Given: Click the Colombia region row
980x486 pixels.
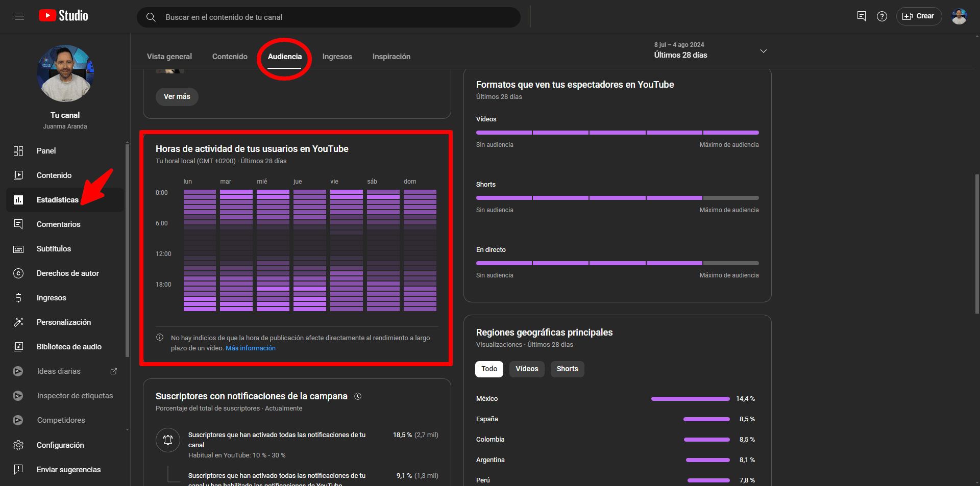Looking at the screenshot, I should coord(616,440).
